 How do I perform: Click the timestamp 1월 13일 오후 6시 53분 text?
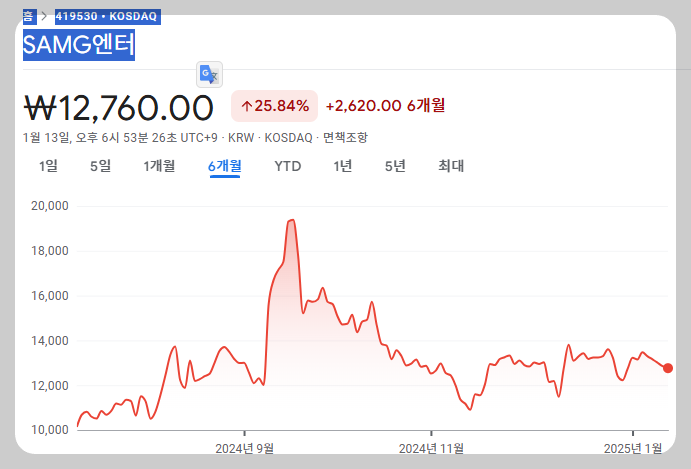pyautogui.click(x=120, y=138)
